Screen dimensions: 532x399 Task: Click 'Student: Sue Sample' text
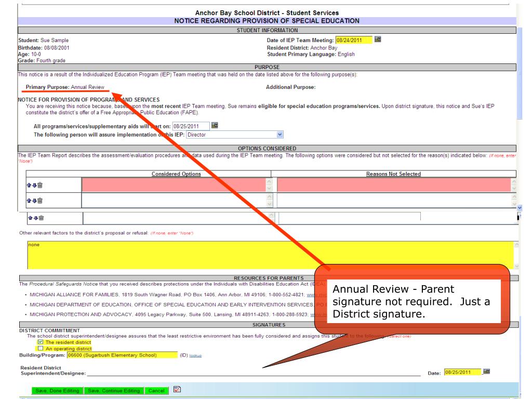click(x=44, y=40)
